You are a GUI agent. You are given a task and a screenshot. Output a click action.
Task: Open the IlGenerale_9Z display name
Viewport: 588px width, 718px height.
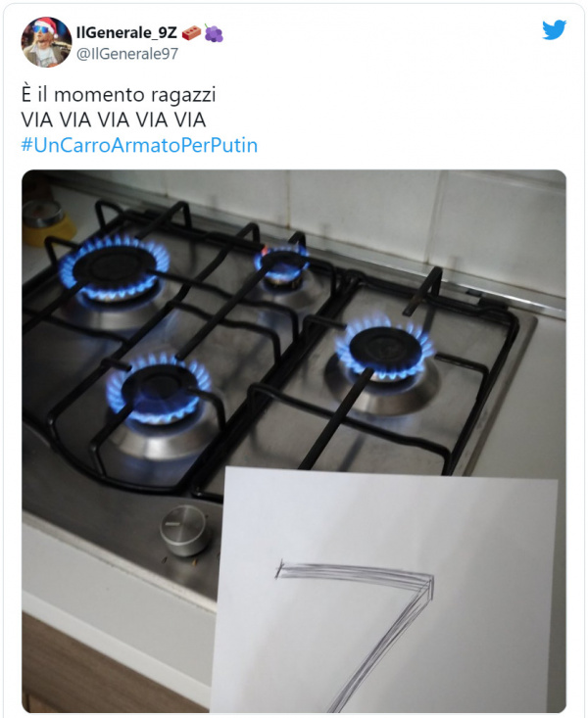coord(126,33)
